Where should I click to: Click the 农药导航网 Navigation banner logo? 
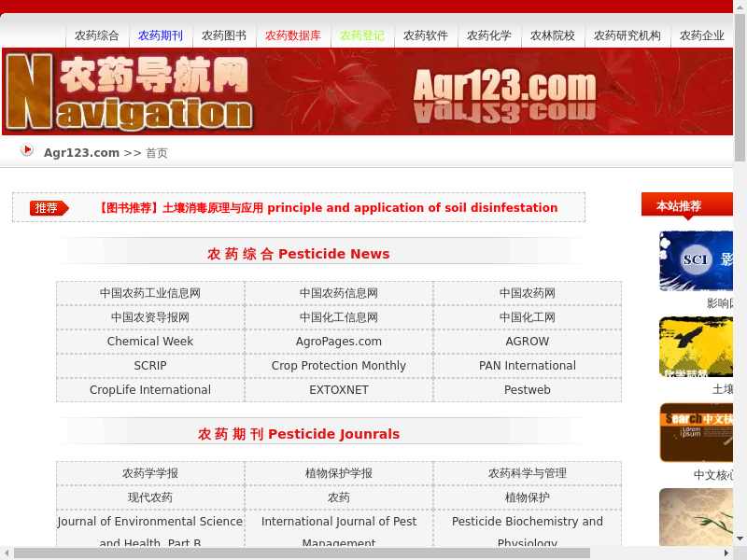(x=130, y=91)
